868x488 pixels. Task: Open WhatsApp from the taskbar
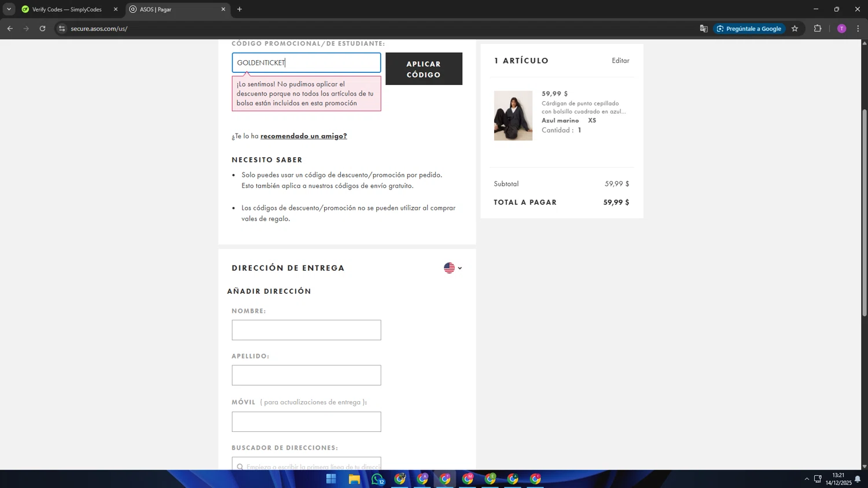coord(377,479)
